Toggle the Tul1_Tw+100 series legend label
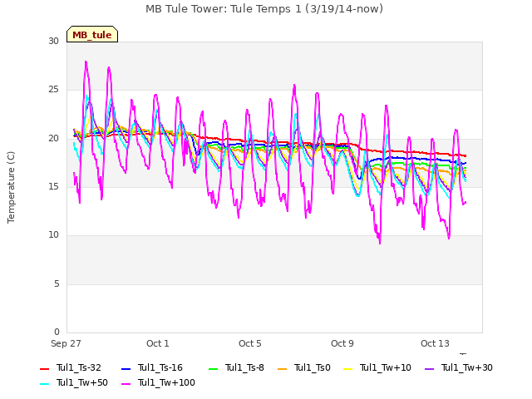 [166, 382]
